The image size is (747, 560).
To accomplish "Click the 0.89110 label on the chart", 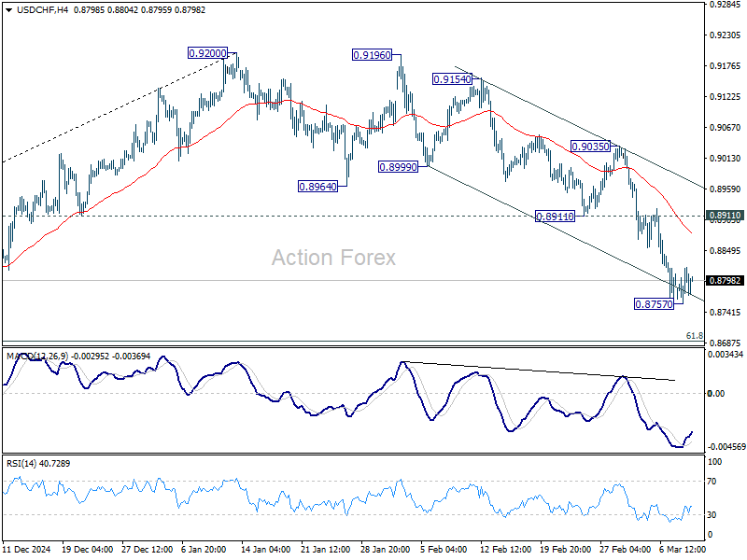I will point(555,217).
